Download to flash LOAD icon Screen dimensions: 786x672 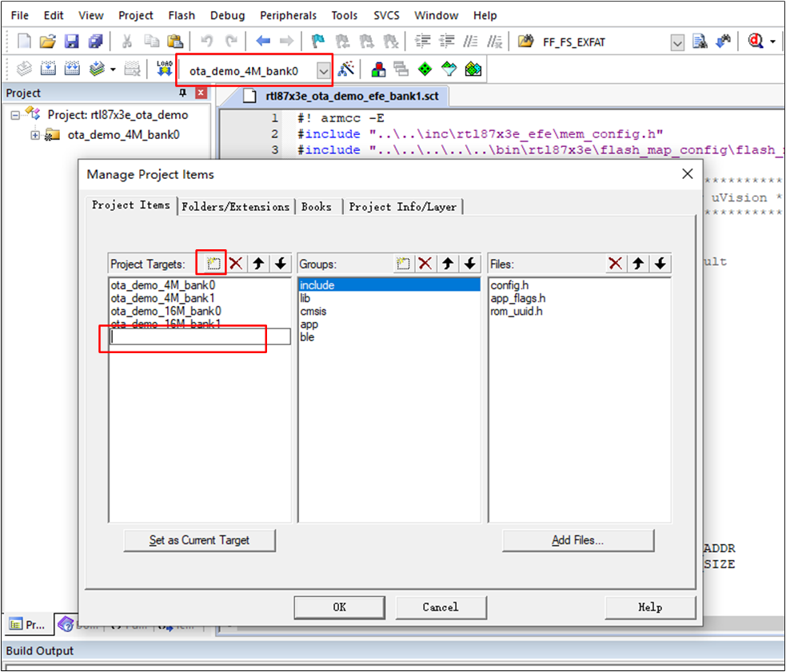tap(165, 69)
